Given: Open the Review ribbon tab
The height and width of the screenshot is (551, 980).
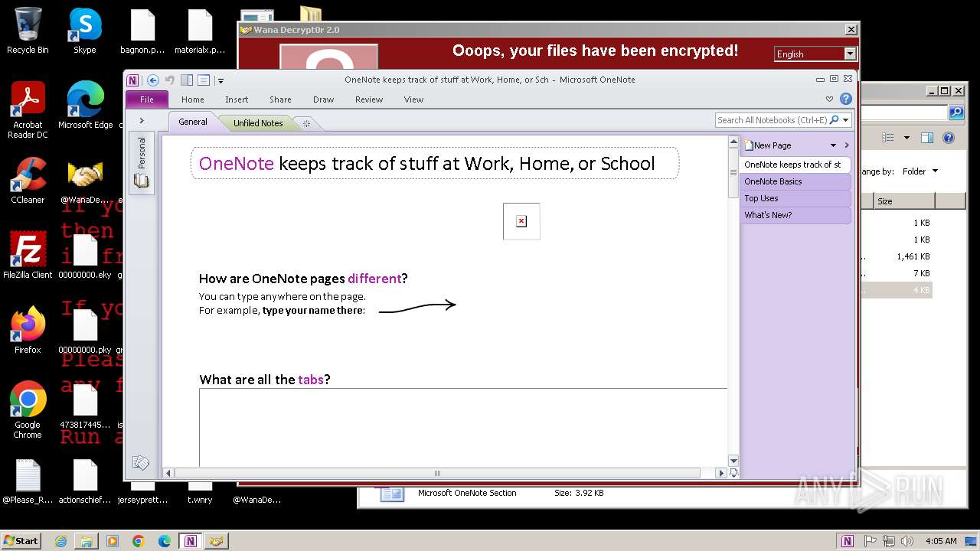Looking at the screenshot, I should click(x=369, y=99).
